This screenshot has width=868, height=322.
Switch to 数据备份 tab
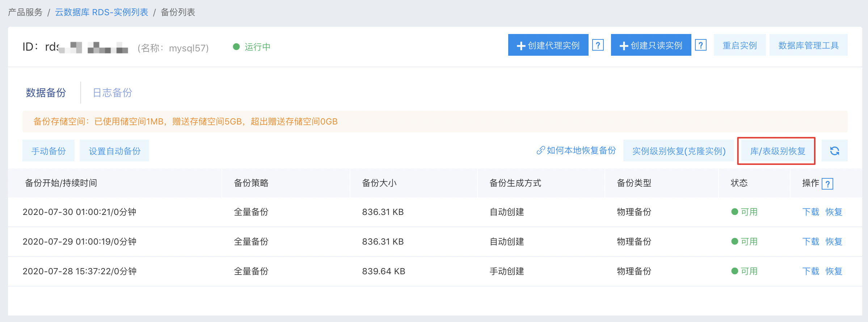46,93
